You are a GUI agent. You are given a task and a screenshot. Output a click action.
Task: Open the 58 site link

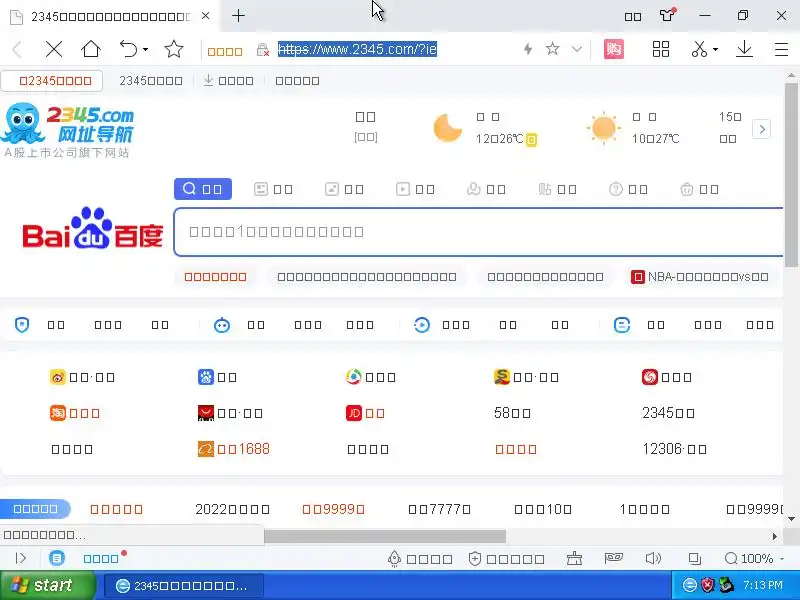pos(512,413)
